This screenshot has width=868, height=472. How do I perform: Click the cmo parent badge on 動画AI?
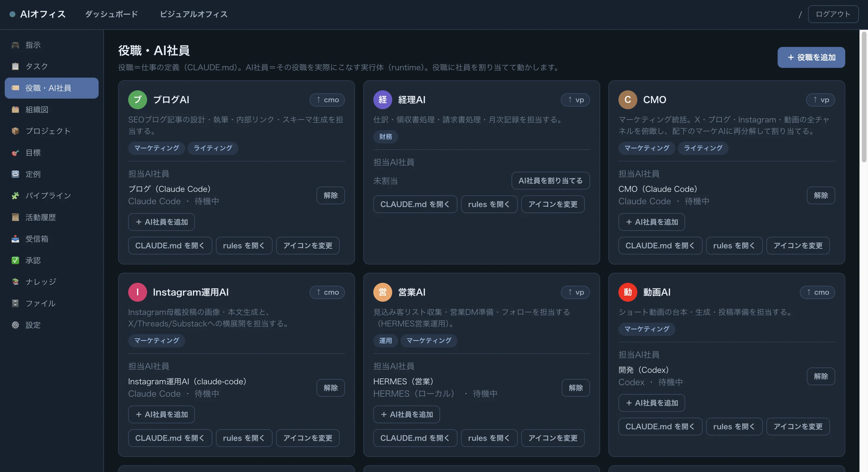pos(817,293)
